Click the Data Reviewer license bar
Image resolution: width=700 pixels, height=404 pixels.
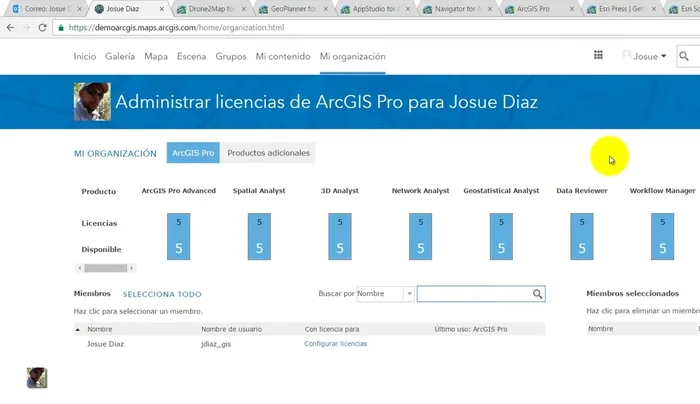(582, 237)
